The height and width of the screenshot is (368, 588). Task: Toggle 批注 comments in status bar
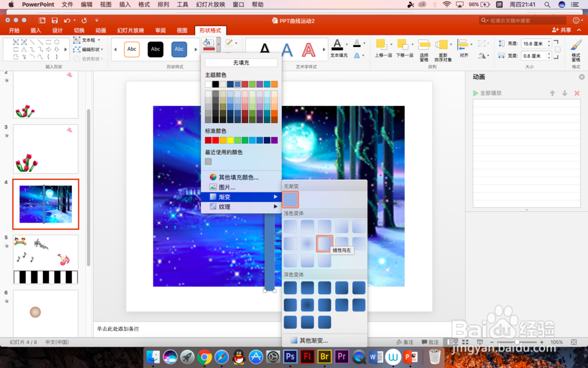(x=430, y=342)
